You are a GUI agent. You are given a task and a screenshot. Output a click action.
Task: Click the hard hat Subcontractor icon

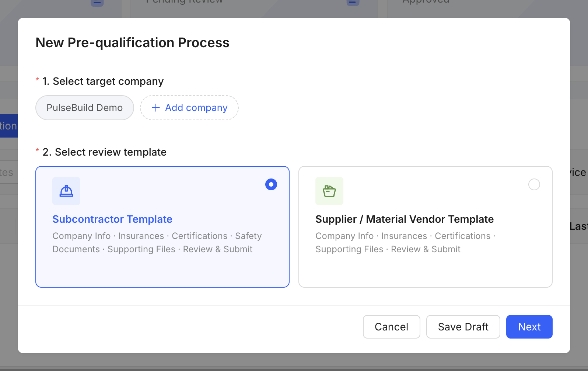click(x=66, y=191)
